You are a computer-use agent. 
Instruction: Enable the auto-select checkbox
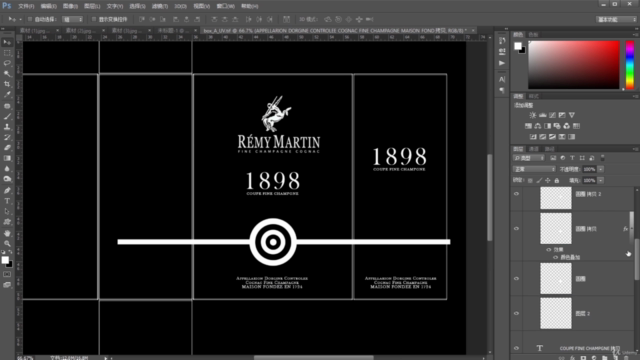tap(30, 19)
